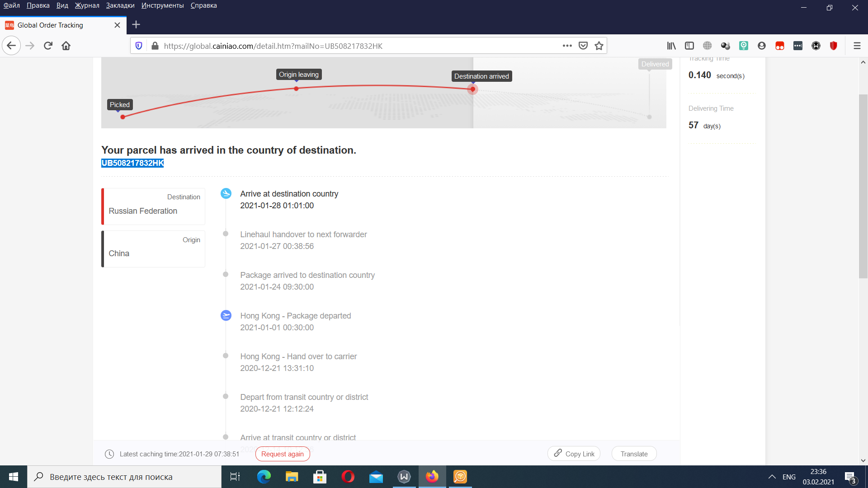Bookmark this page with the star
This screenshot has height=488, width=868.
click(x=599, y=46)
